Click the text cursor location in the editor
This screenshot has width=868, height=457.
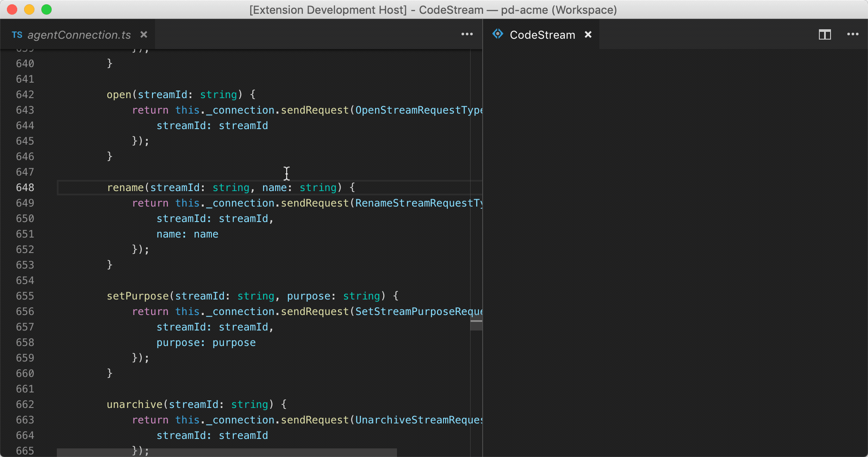coord(287,173)
